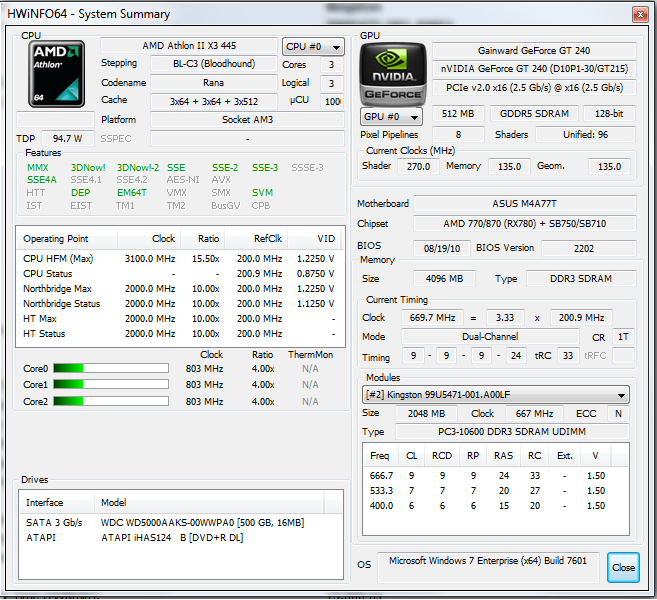The width and height of the screenshot is (657, 600).
Task: Click the CR value 1T
Action: 623,336
